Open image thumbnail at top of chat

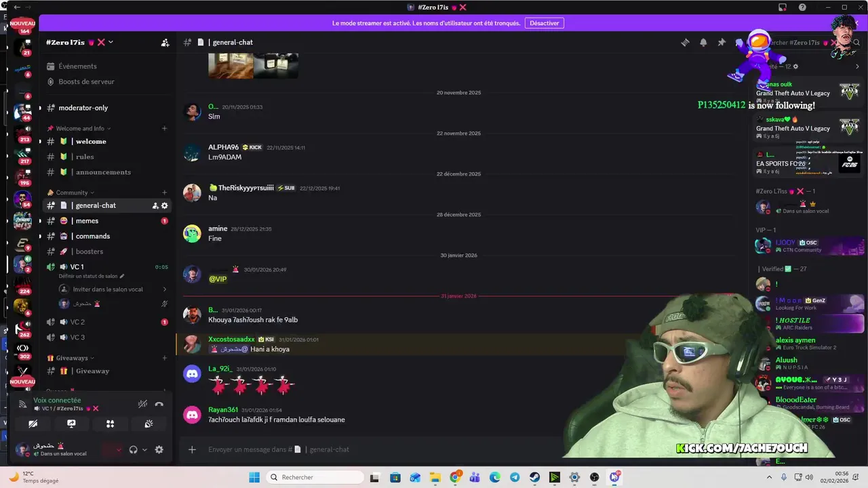(253, 66)
